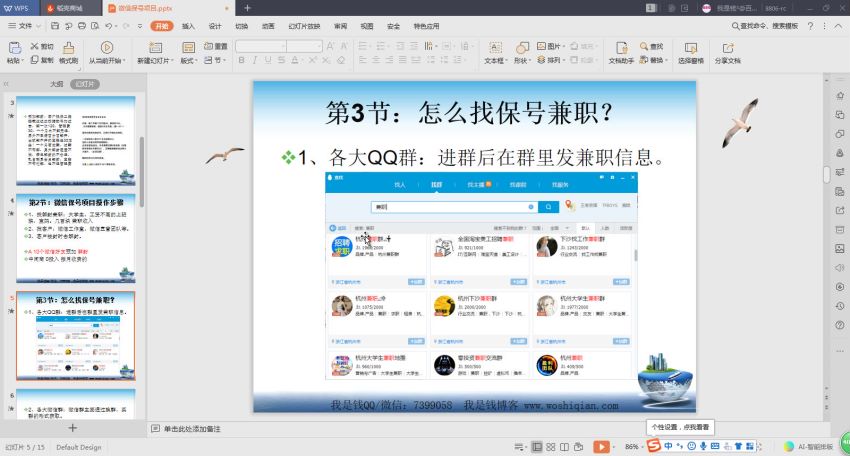This screenshot has height=456, width=850.
Task: Open the font name combo box
Action: 261,47
